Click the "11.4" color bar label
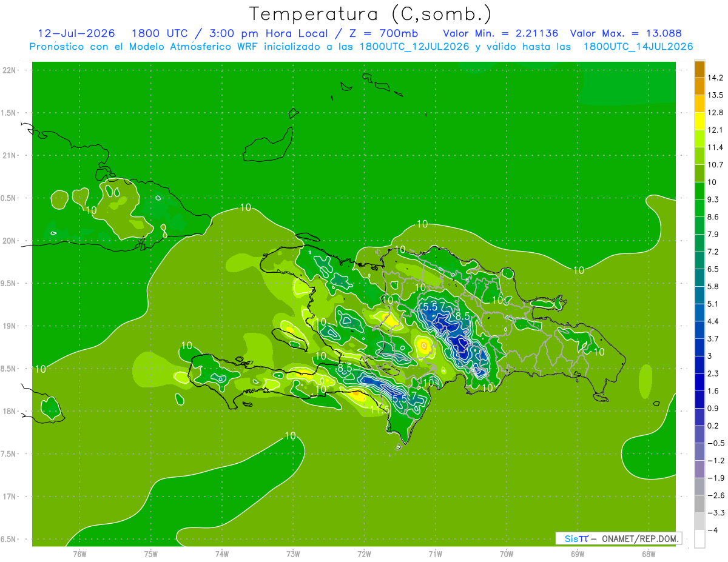The image size is (728, 562). 715,147
